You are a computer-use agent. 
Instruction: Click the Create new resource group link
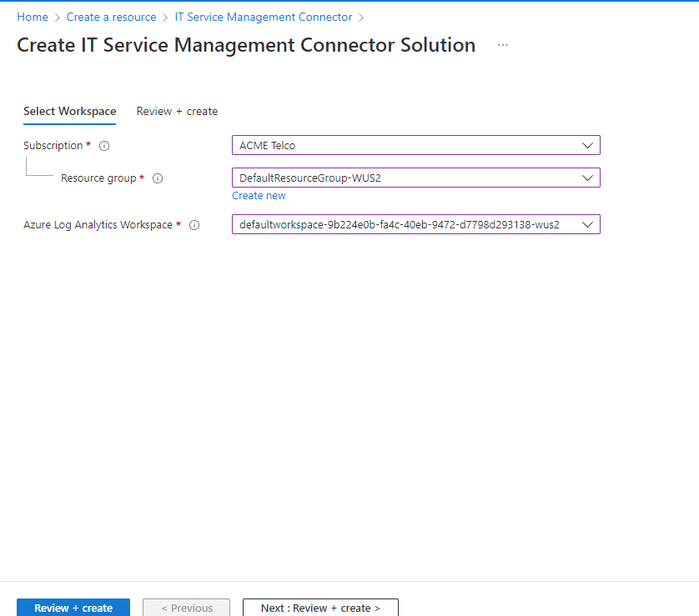259,196
